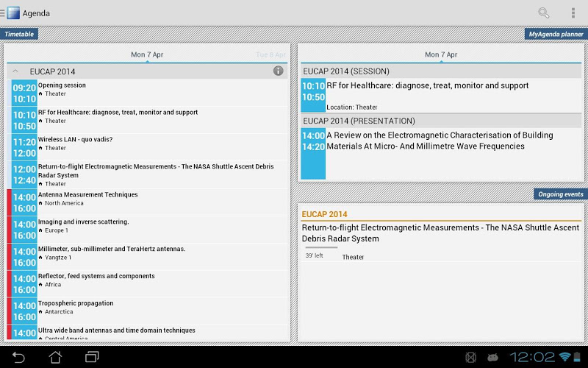Screen dimensions: 588x368
Task: Open Reflector, feed systems and components session
Action: [x=147, y=283]
